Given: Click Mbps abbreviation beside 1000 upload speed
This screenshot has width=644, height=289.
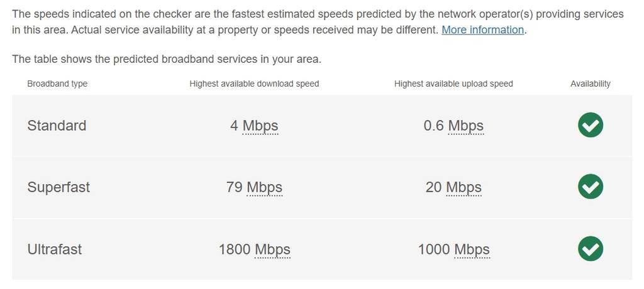Looking at the screenshot, I should coord(472,249).
